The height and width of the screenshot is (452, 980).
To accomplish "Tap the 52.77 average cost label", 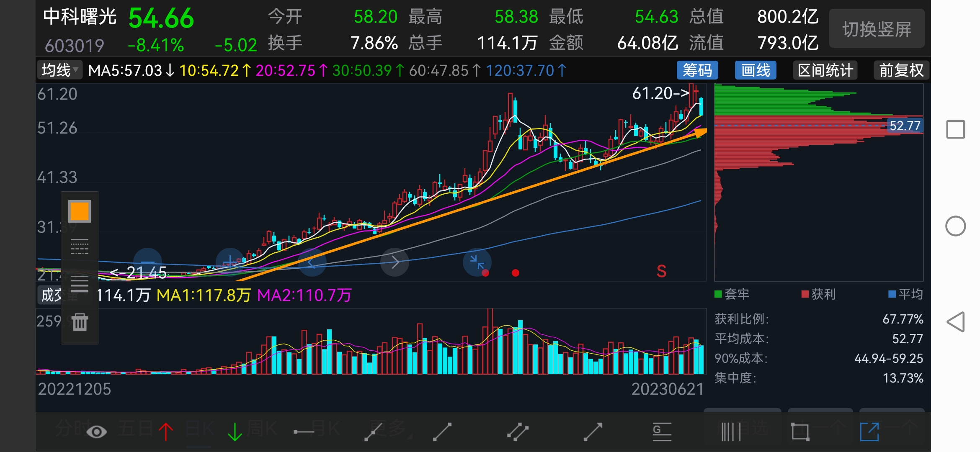I will pos(905,126).
